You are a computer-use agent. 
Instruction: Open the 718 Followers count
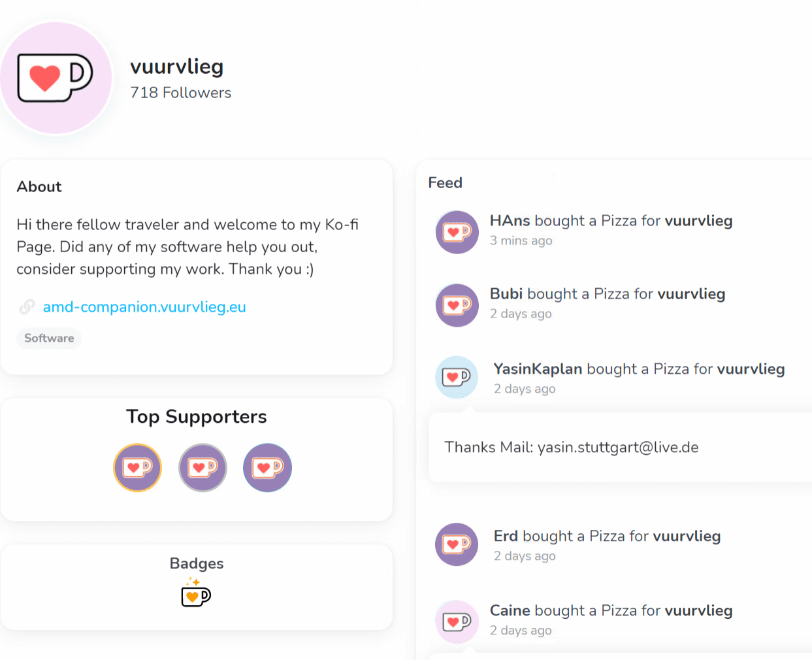click(x=180, y=93)
